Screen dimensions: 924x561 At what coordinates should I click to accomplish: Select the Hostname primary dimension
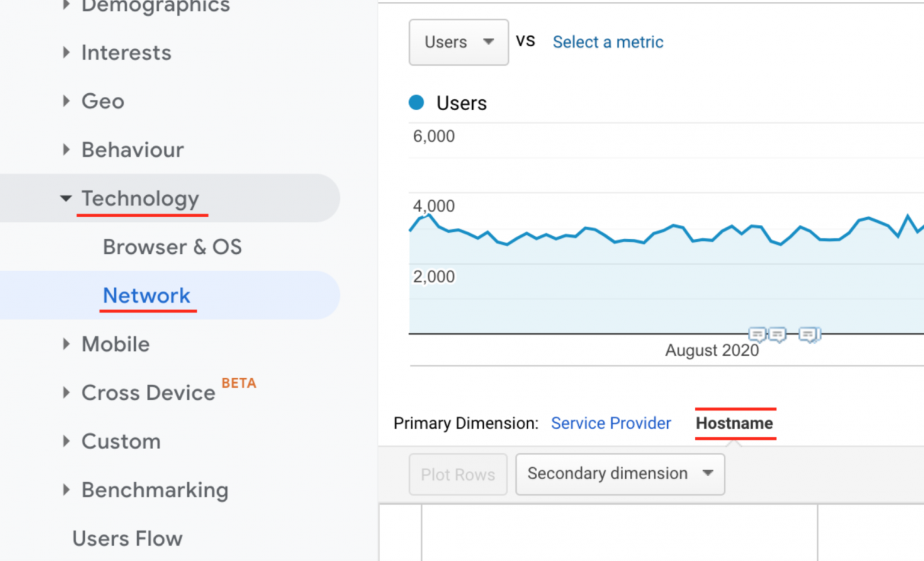click(x=735, y=423)
